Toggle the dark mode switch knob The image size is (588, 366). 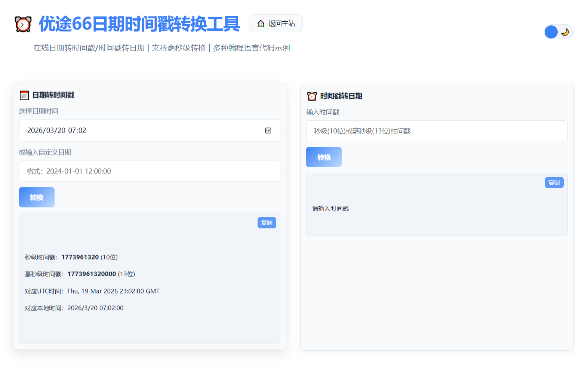551,32
